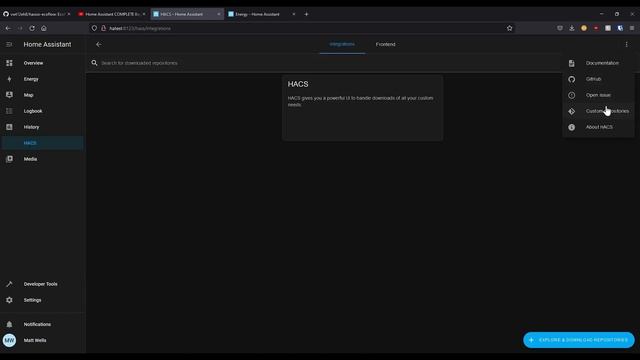Click the shield tracking protection icon
Screen dimensions: 640x360
(x=94, y=28)
